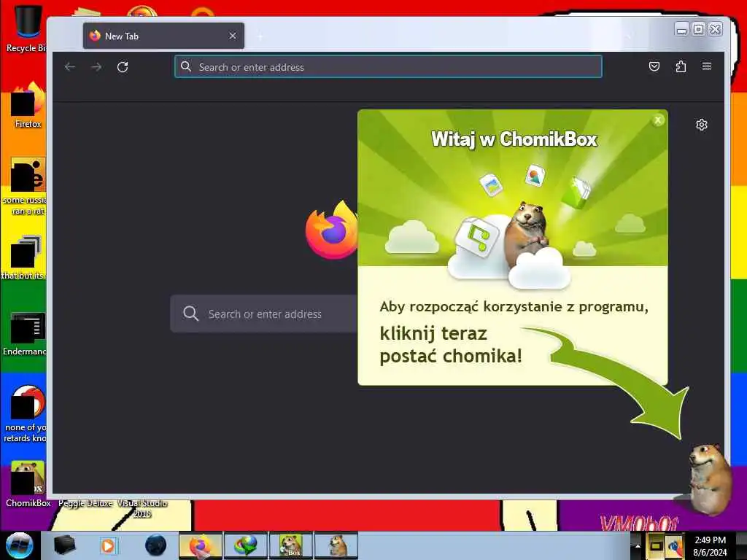747x560 pixels.
Task: Click the download manager globe taskbar button
Action: pyautogui.click(x=245, y=545)
